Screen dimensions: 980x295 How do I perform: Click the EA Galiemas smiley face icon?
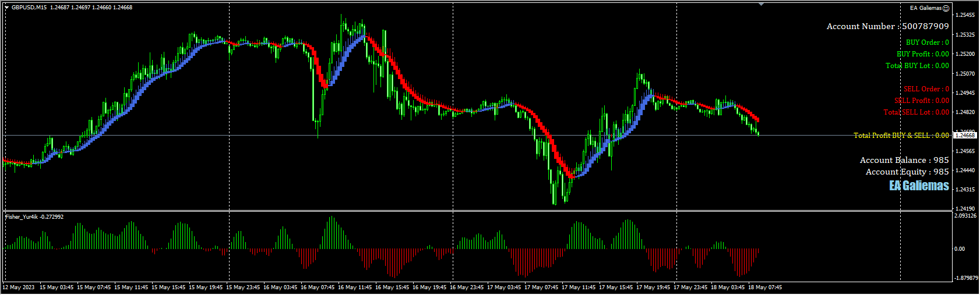coord(946,8)
